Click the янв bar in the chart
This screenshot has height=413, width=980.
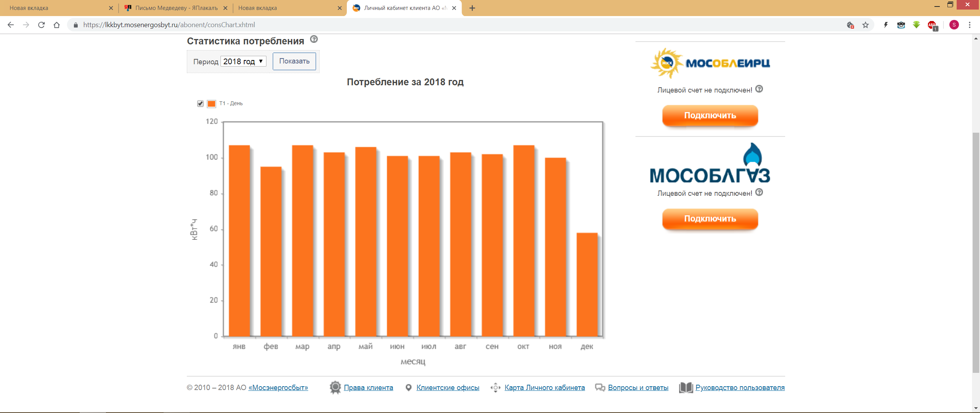(239, 241)
